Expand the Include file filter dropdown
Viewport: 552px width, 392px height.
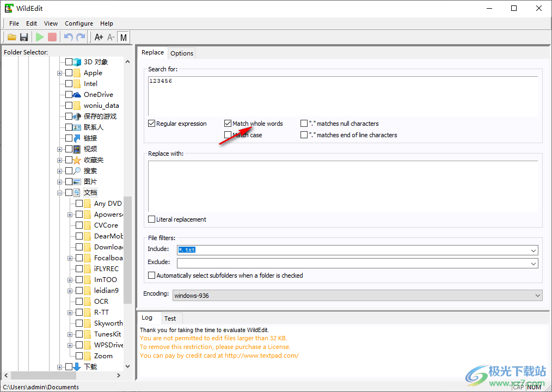(x=533, y=250)
